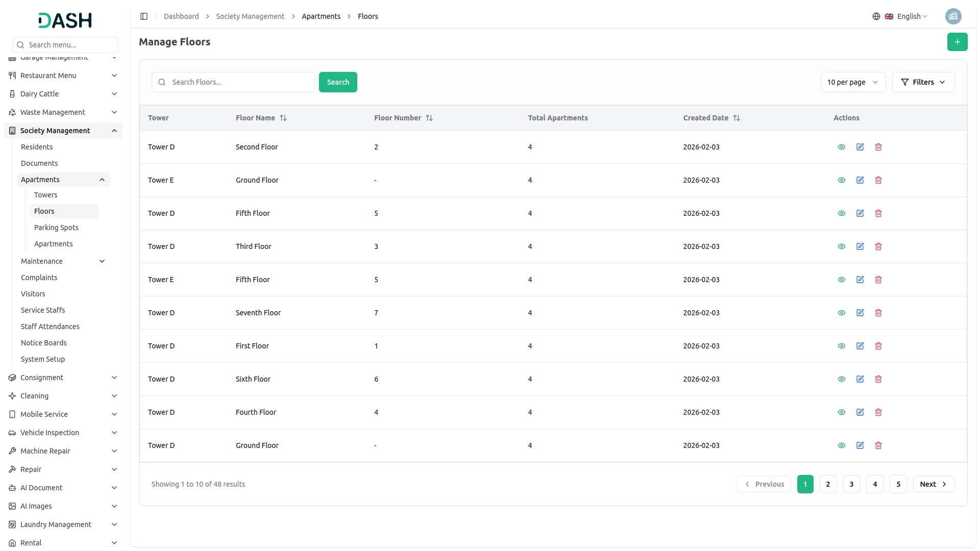Open Parking Spots in the sidebar
980x551 pixels.
click(x=56, y=228)
